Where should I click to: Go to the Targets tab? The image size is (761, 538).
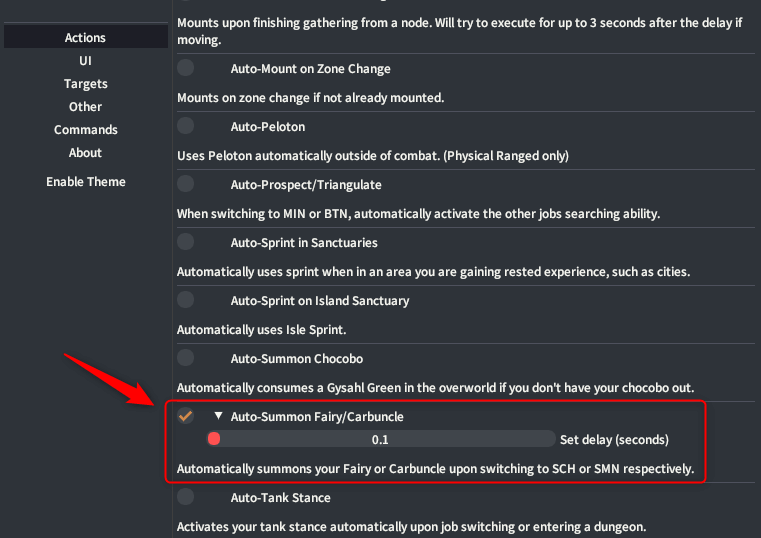pyautogui.click(x=85, y=84)
